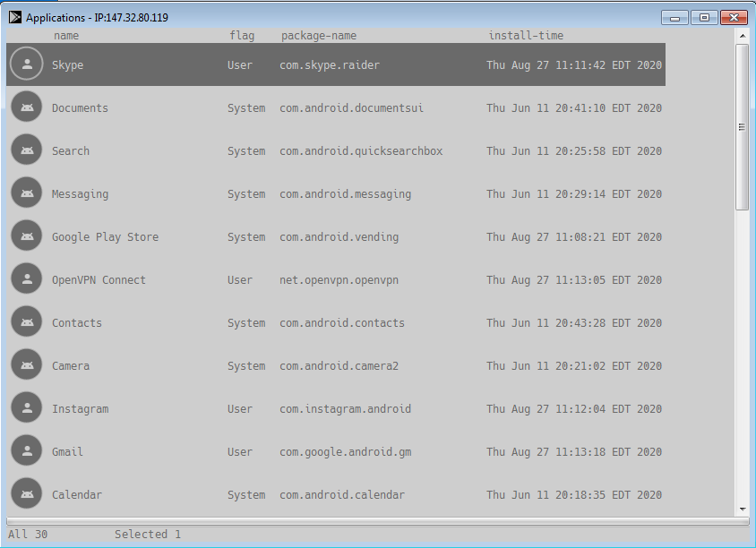Select the Search app name
Viewport: 756px width, 548px height.
71,150
